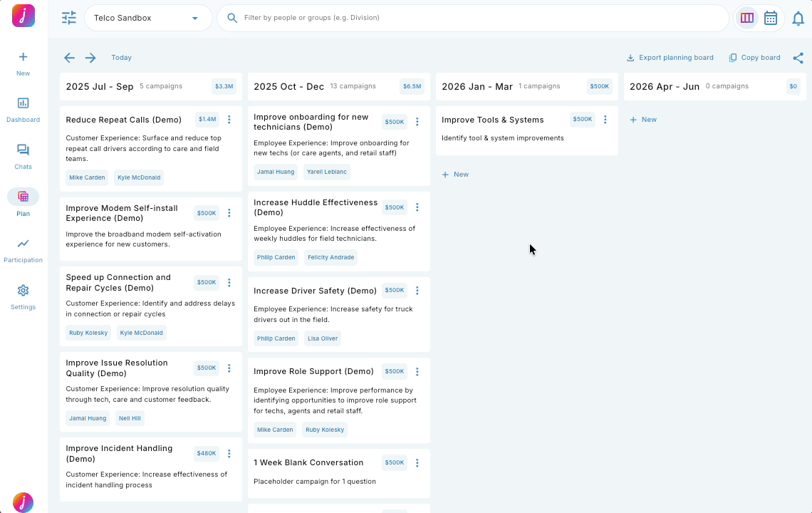Switch to calendar view icon
Viewport: 812px width, 513px height.
click(771, 18)
